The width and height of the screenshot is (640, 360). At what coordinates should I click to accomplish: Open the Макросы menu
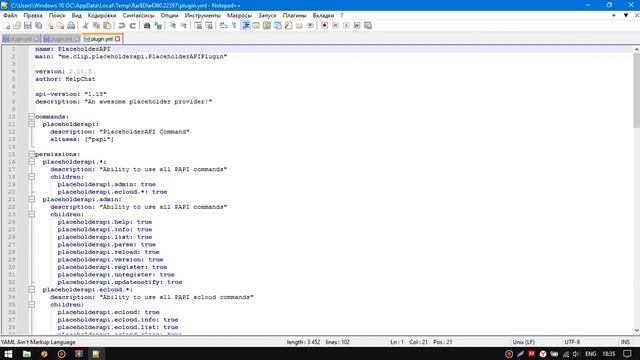coord(239,16)
